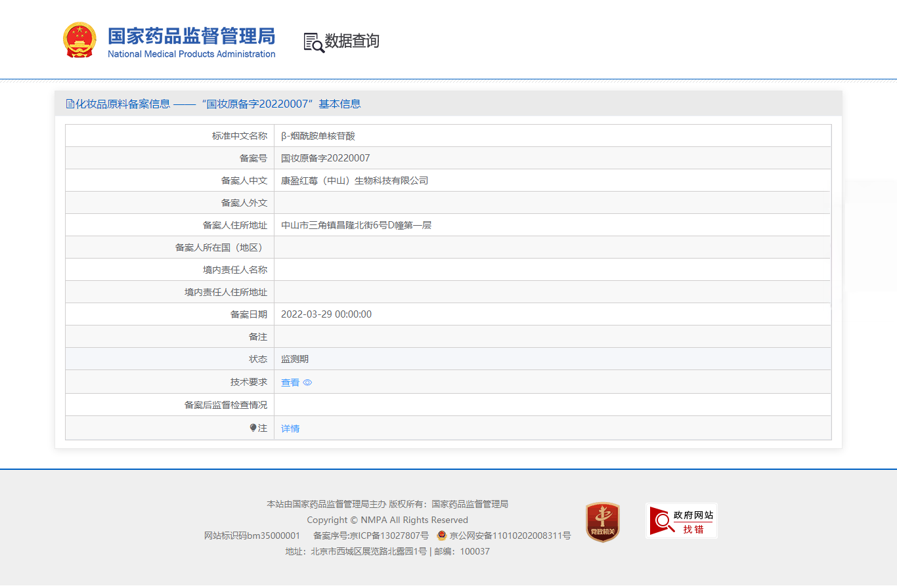Click the filing date 2022-03-29 value
The image size is (897, 588).
click(x=326, y=314)
